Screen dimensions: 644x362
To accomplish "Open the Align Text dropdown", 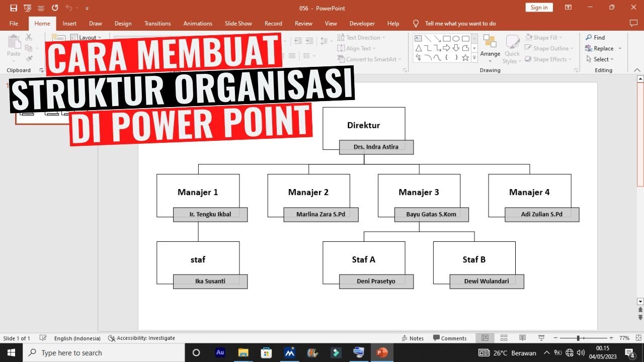I will coord(357,48).
